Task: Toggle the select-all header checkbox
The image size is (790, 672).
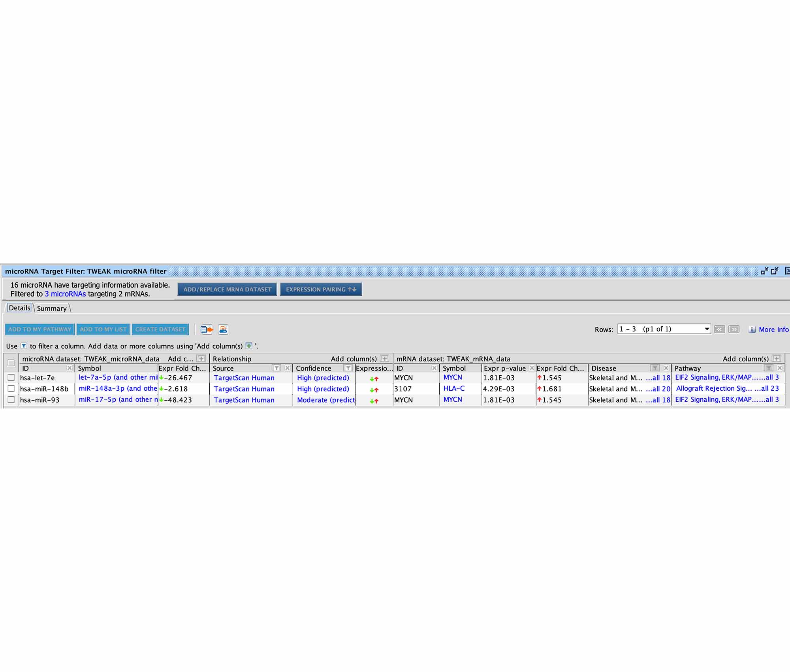Action: click(x=11, y=363)
